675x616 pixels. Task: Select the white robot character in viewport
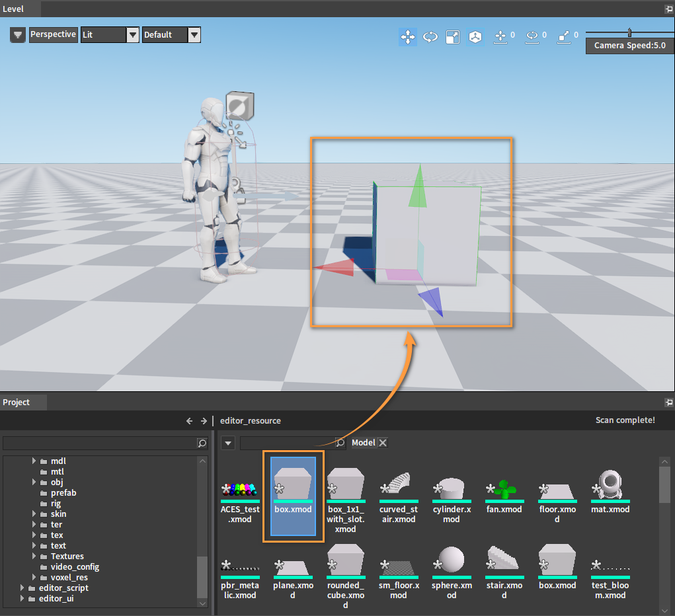pyautogui.click(x=213, y=190)
